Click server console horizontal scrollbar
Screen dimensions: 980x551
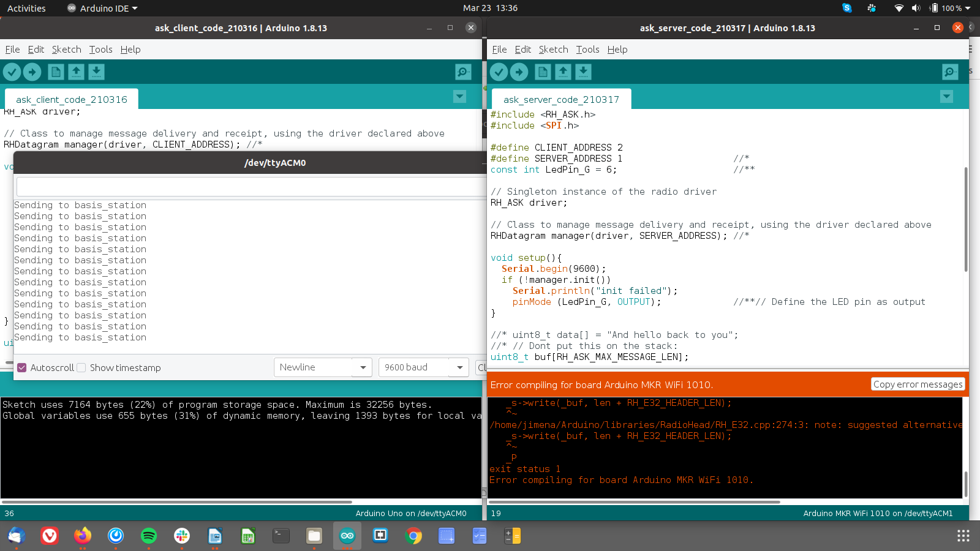click(x=634, y=502)
